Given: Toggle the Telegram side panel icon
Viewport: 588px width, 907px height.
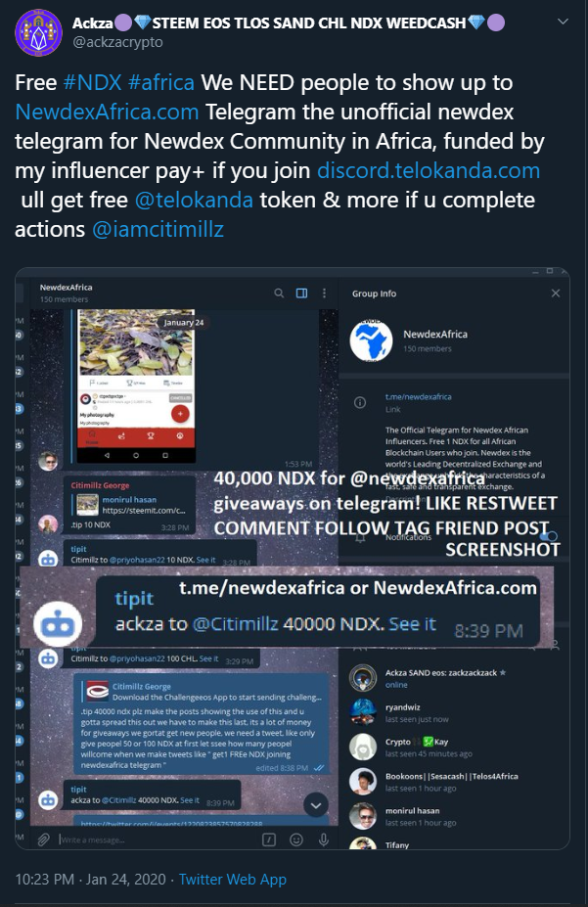Looking at the screenshot, I should [301, 294].
